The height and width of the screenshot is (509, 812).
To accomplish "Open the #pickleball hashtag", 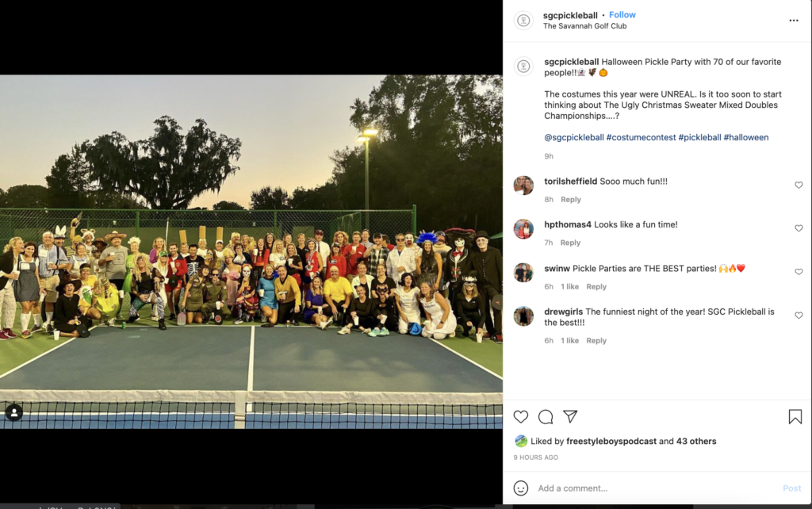I will coord(699,137).
